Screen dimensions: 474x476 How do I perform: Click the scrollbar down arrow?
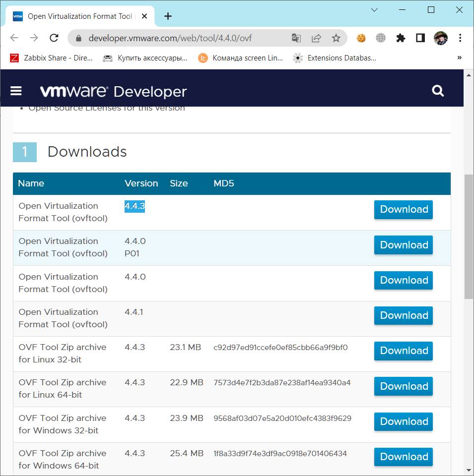coord(469,471)
